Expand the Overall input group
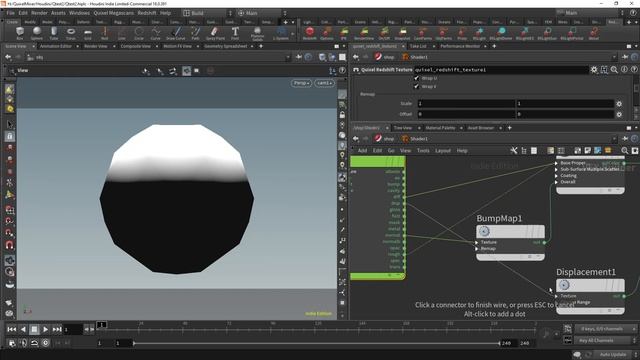The width and height of the screenshot is (640, 360). point(556,182)
